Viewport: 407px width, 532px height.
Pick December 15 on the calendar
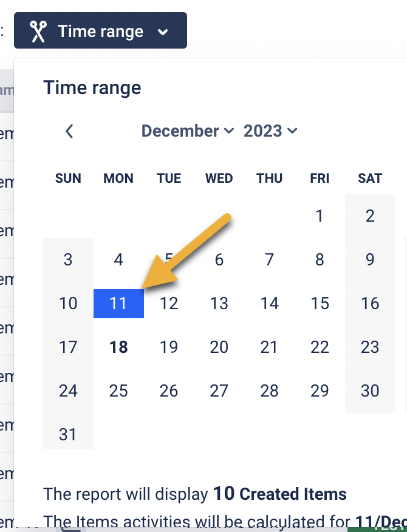click(x=320, y=303)
